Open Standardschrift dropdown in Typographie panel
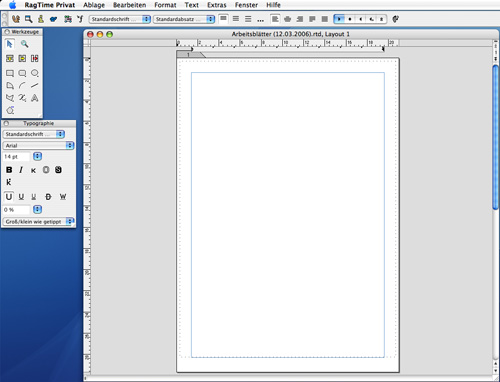Screen dimensions: 500x382 coord(34,134)
